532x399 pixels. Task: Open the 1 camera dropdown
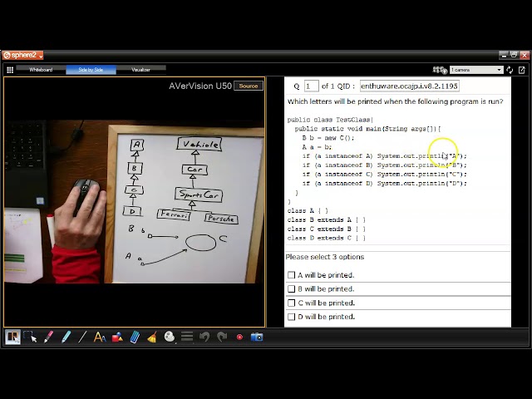click(476, 70)
